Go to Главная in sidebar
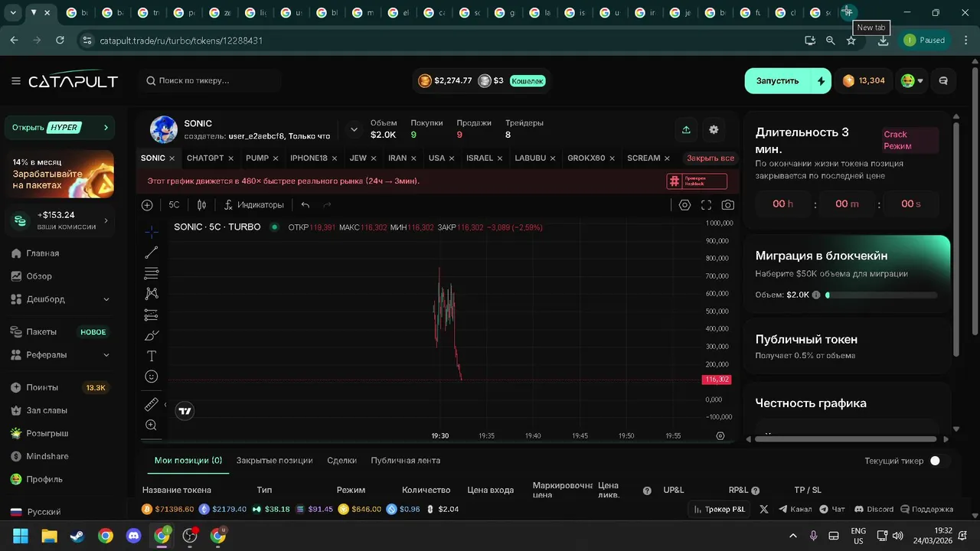The height and width of the screenshot is (551, 980). [43, 253]
